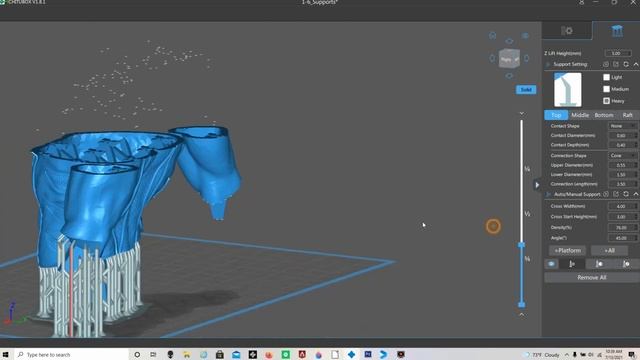640x360 pixels.
Task: Click the Angle value field
Action: coord(622,238)
